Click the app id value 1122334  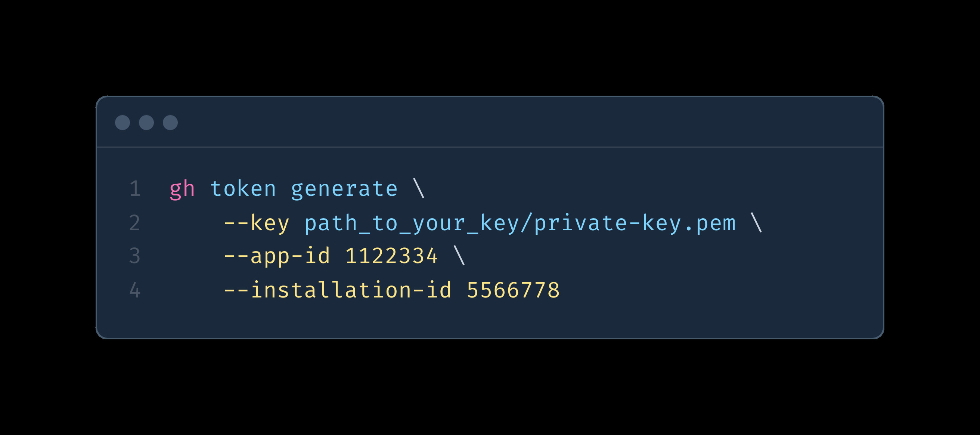(391, 256)
